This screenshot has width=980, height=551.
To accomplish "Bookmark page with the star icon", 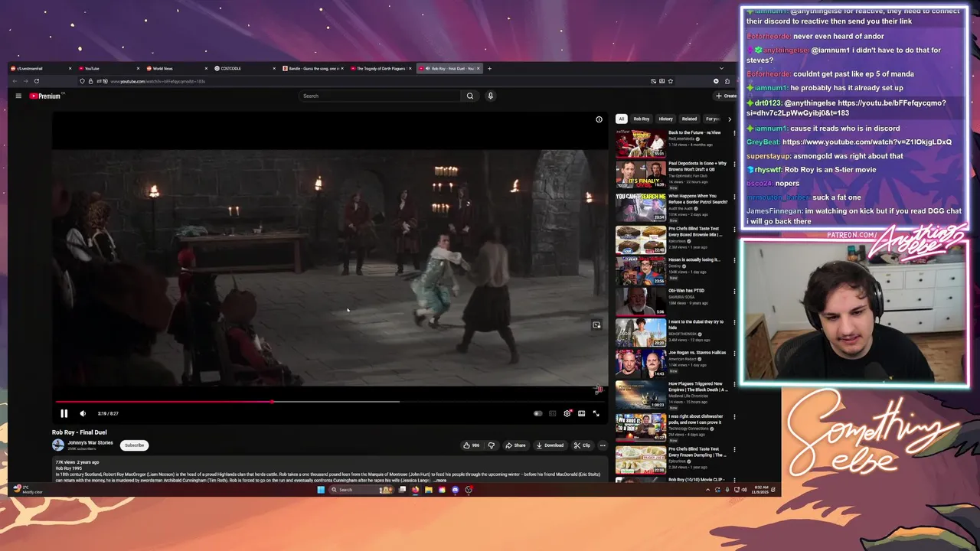I will 671,81.
